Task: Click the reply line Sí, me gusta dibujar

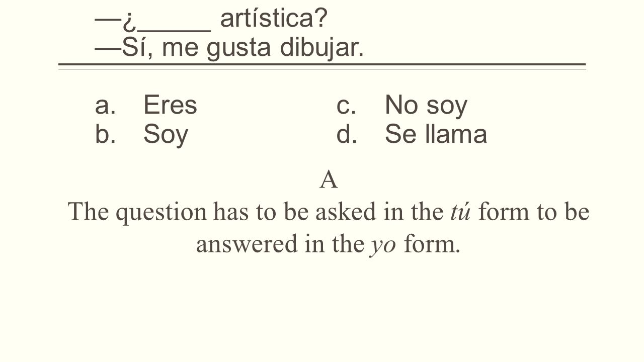Action: tap(229, 48)
